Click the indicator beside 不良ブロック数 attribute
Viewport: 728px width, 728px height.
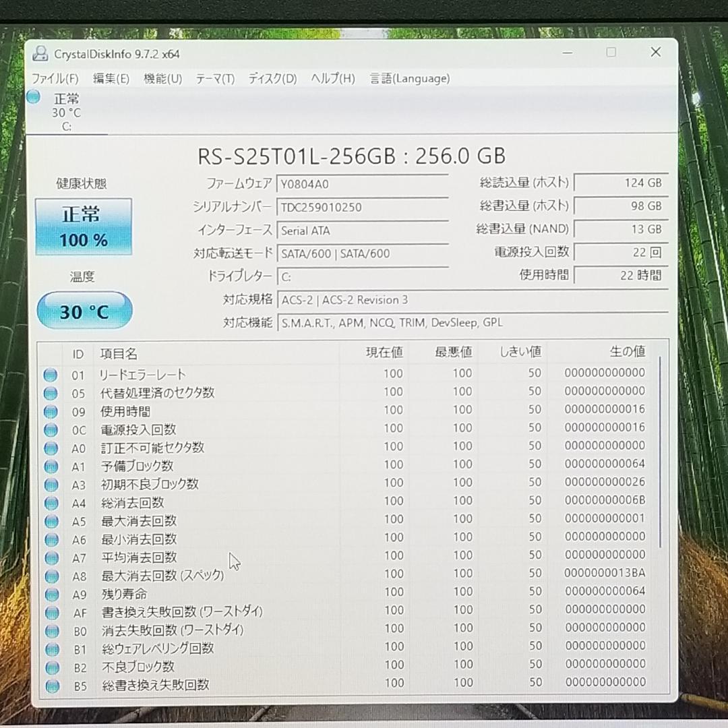coord(51,667)
